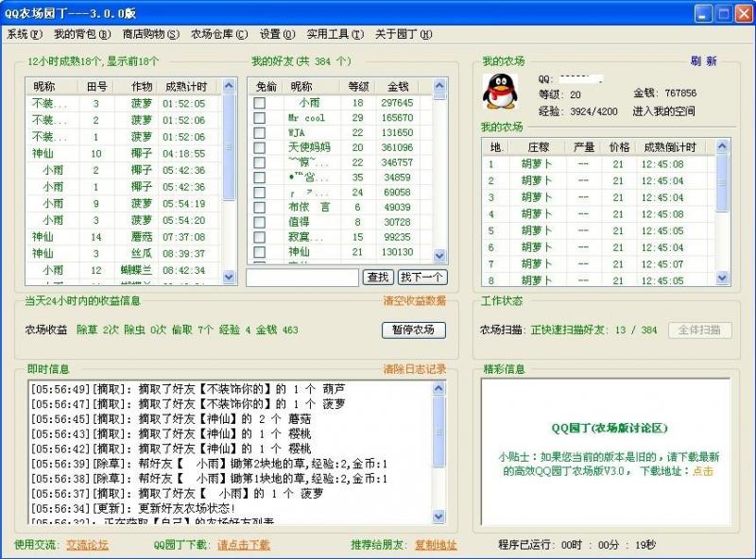Open the 我的背包(B) menu
This screenshot has height=559, width=756.
(x=82, y=34)
